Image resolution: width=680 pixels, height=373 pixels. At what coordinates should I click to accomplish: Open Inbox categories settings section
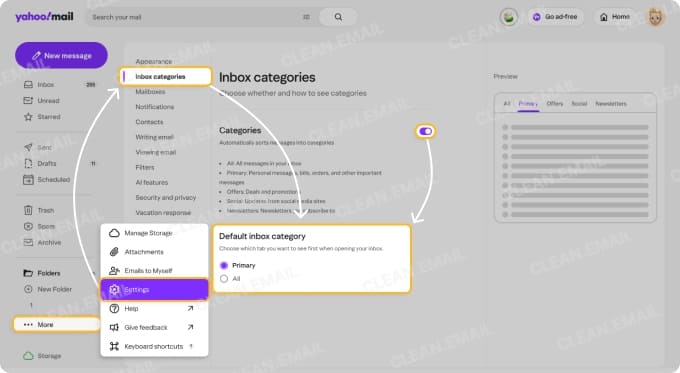[x=166, y=77]
